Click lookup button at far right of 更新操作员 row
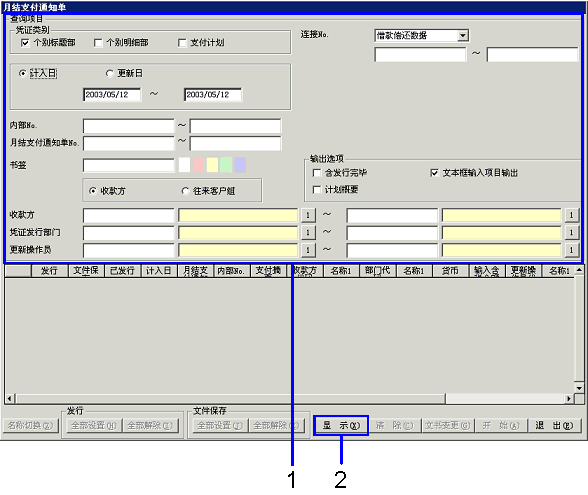The height and width of the screenshot is (495, 588). (571, 249)
